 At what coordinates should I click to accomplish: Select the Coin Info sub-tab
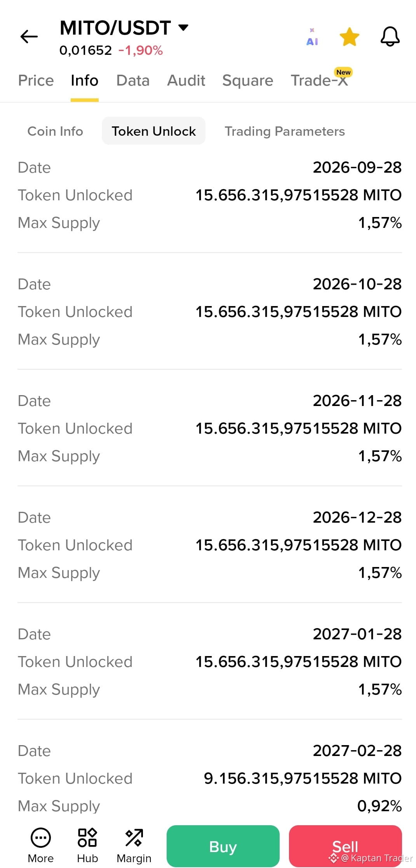coord(55,131)
